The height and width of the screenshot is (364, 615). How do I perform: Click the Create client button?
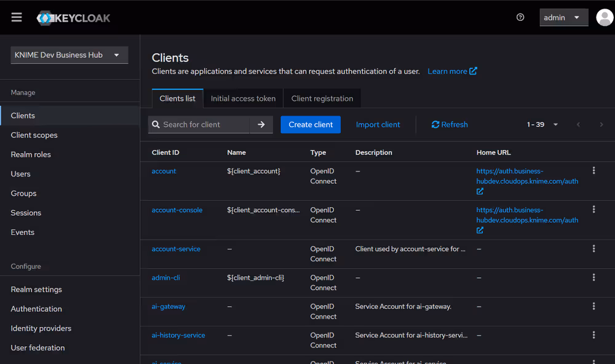pyautogui.click(x=311, y=124)
